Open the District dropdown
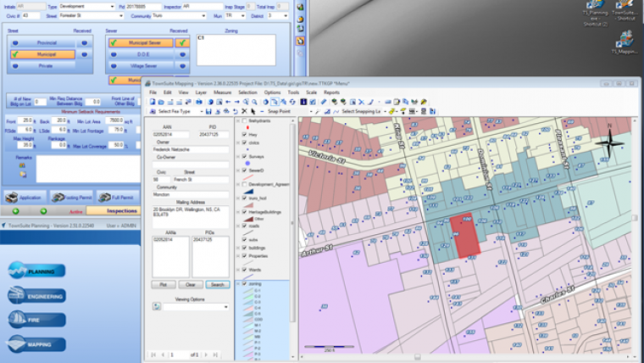The width and height of the screenshot is (644, 363). pyautogui.click(x=286, y=15)
